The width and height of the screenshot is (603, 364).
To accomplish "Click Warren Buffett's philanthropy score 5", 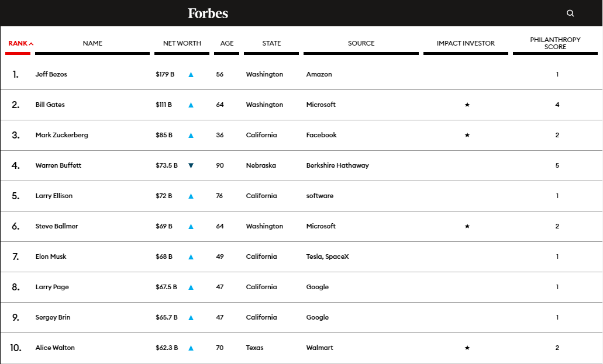I will 557,165.
